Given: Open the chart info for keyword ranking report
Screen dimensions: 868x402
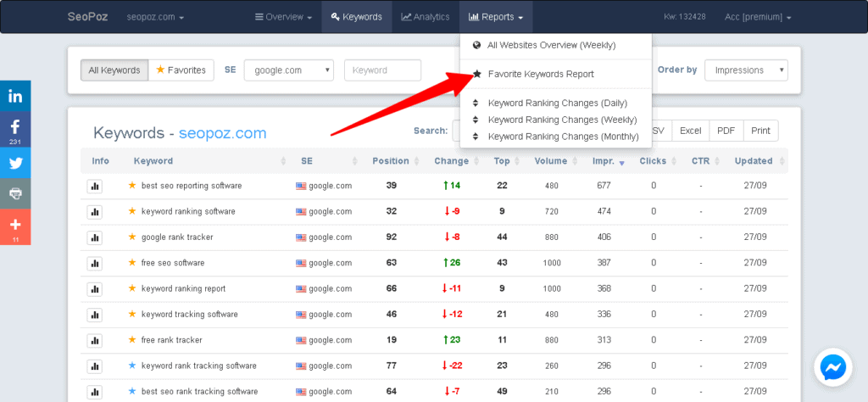Looking at the screenshot, I should click(x=95, y=289).
